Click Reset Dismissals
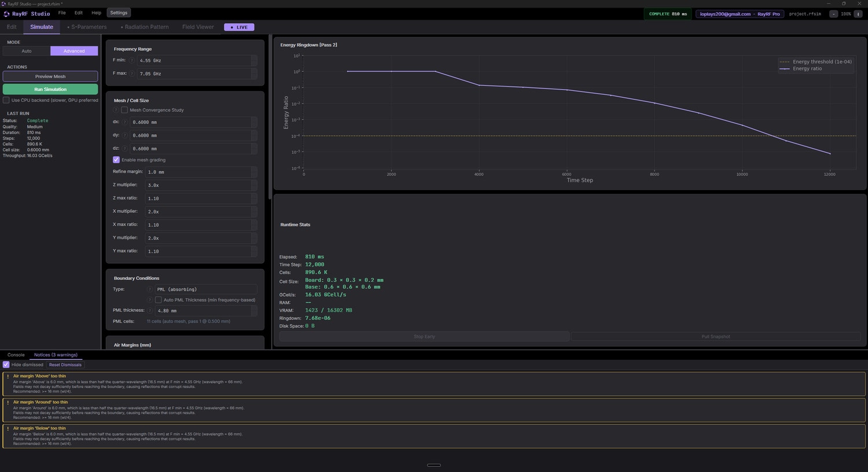The image size is (868, 472). (x=65, y=364)
